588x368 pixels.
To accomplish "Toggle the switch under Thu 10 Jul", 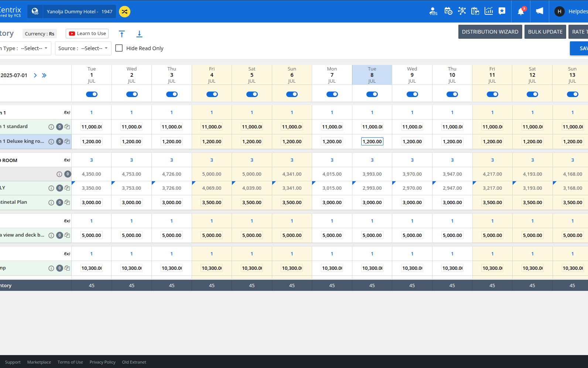I will point(452,94).
